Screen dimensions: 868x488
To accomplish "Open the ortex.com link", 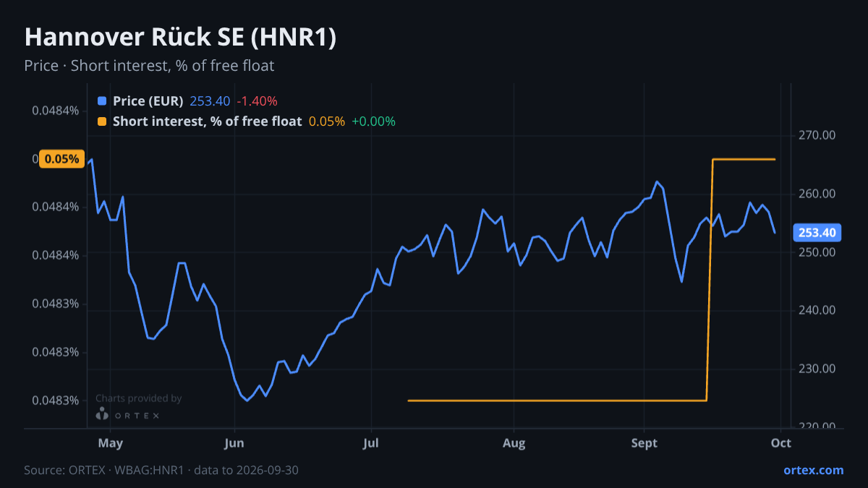I will pos(814,470).
